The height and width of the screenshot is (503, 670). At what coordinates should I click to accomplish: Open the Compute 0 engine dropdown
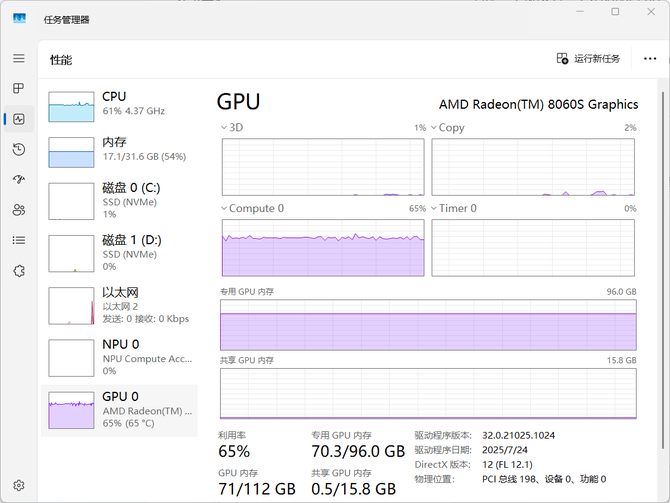224,209
